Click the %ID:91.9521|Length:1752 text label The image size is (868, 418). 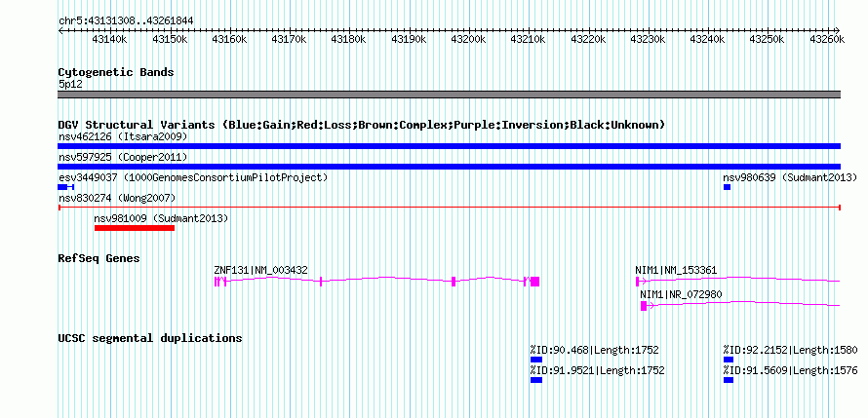click(597, 370)
